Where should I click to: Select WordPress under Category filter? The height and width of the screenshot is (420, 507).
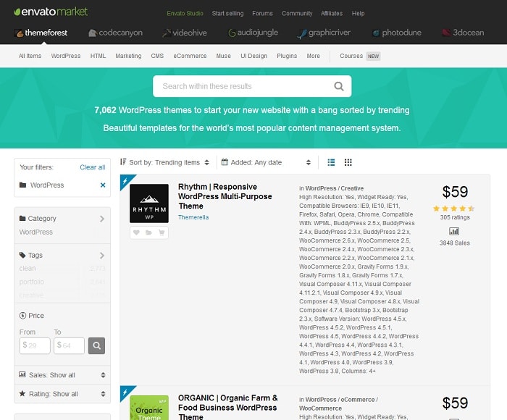point(36,232)
